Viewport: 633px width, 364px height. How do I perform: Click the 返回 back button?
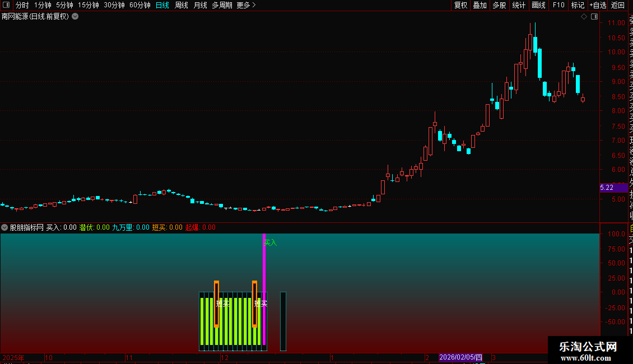click(x=618, y=5)
